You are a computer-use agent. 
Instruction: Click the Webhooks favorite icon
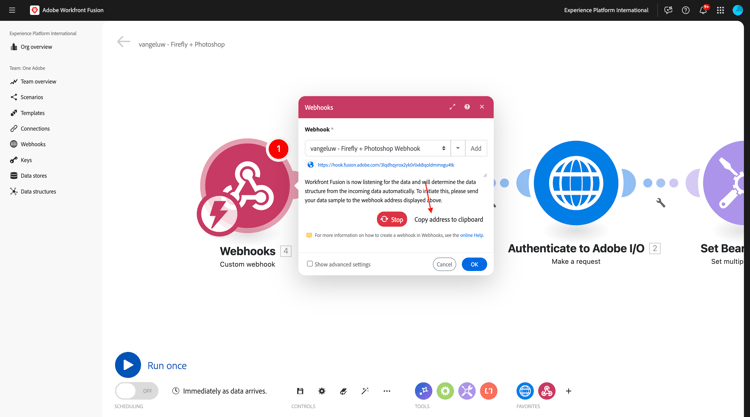[547, 391]
